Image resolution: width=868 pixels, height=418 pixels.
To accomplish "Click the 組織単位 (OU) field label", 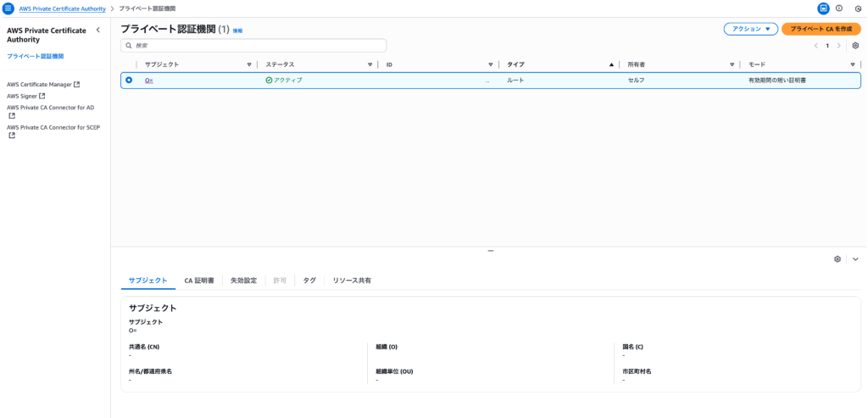I will [x=394, y=371].
